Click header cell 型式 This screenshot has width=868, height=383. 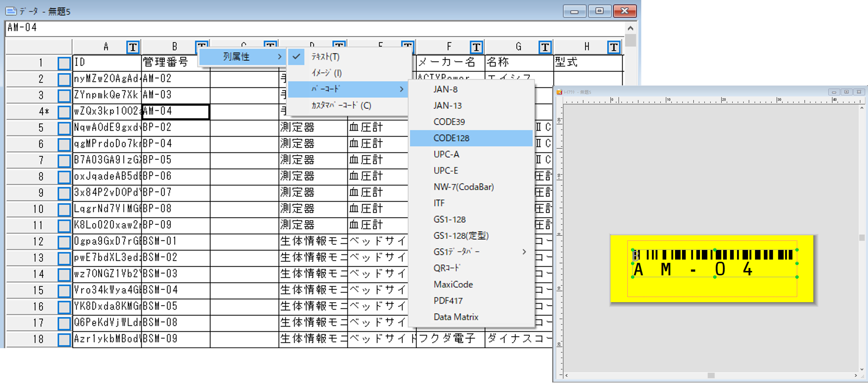[x=588, y=62]
